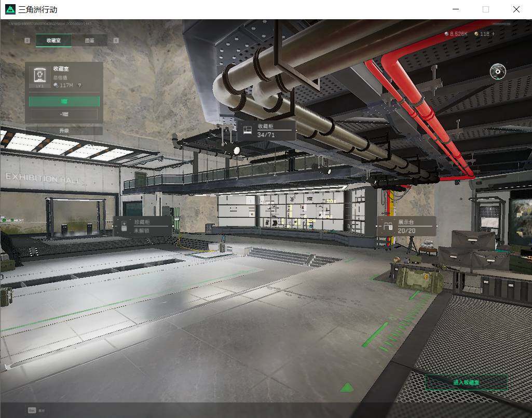Click the 三角洲行动 app logo in title bar
Image resolution: width=532 pixels, height=418 pixels.
[x=10, y=9]
